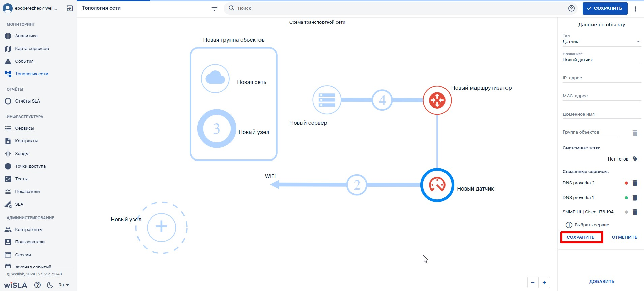Select the red router node icon

pyautogui.click(x=437, y=100)
